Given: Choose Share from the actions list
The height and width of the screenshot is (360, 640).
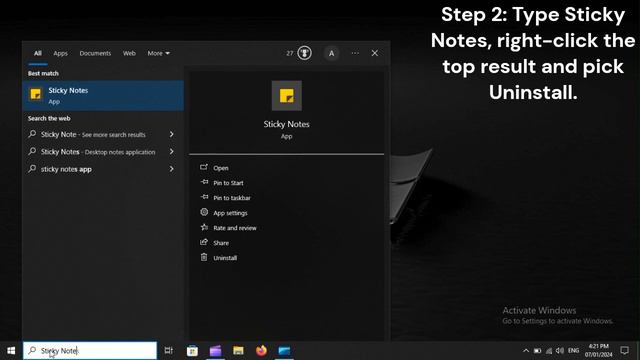Looking at the screenshot, I should [221, 243].
